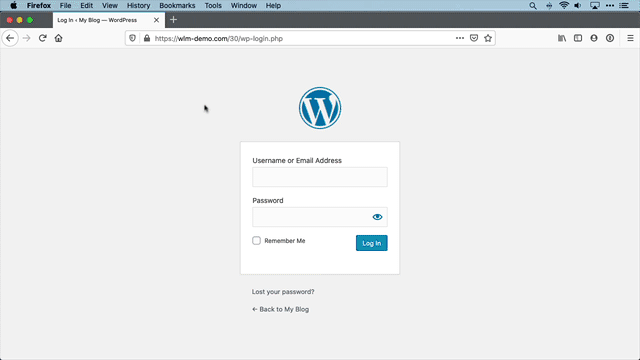Open tracking protection shield in address bar
640x360 pixels.
point(132,38)
